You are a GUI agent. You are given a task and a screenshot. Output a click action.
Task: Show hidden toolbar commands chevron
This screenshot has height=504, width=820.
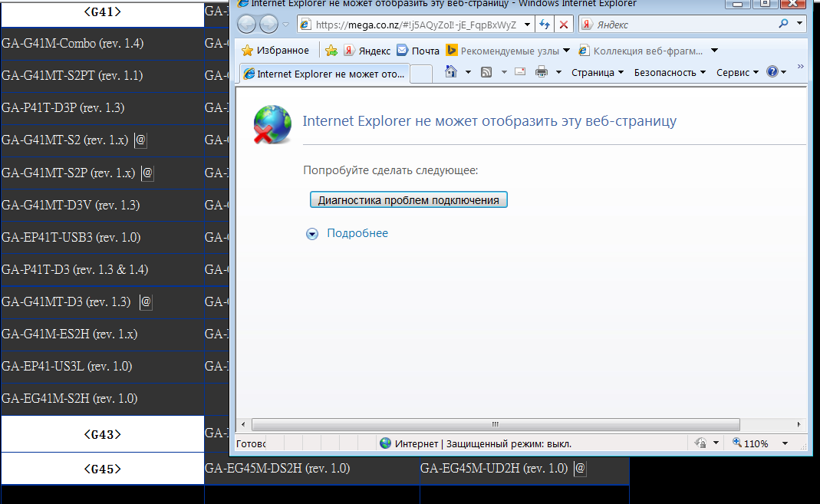click(x=800, y=67)
